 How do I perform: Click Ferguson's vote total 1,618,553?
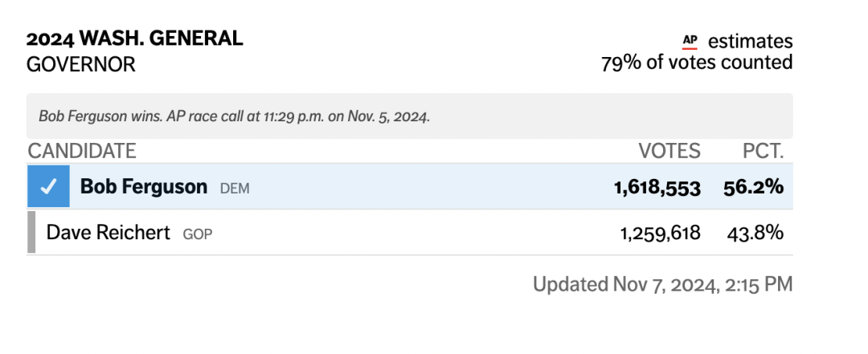click(657, 188)
